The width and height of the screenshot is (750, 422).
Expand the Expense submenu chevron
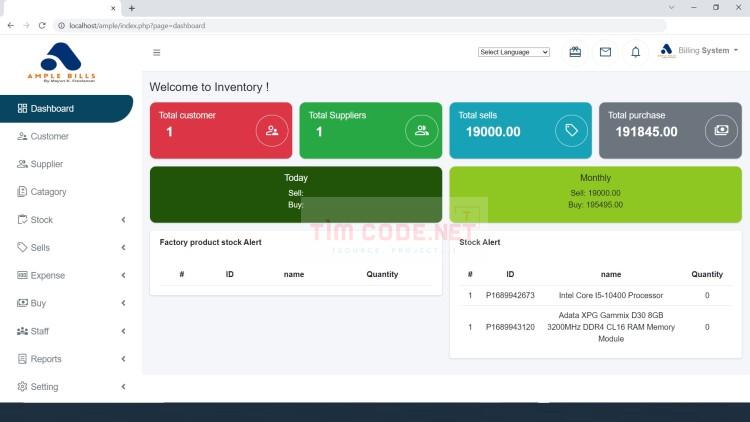[x=123, y=275]
